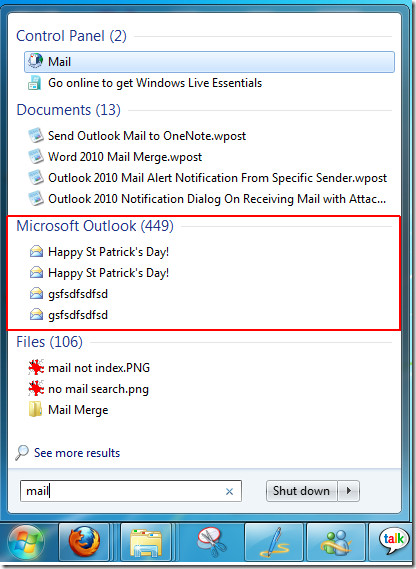Viewport: 416px width, 569px height.
Task: Open the Mail Merge folder result
Action: tap(78, 410)
